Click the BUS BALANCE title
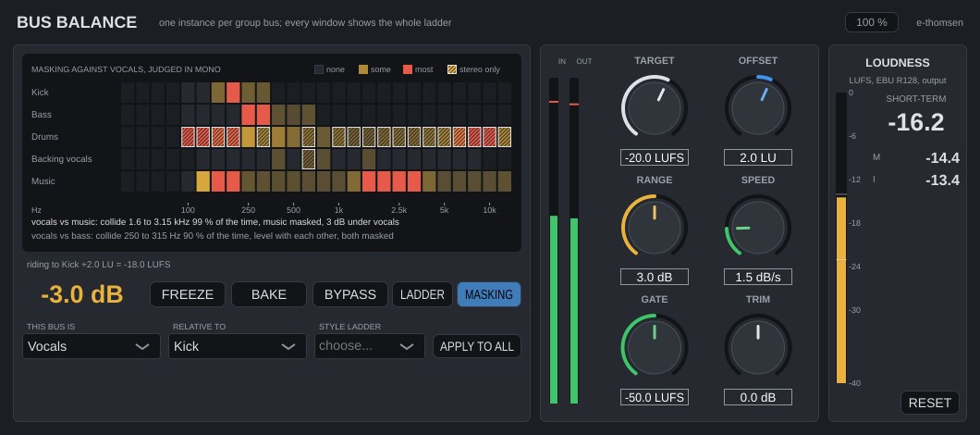The image size is (980, 435). pyautogui.click(x=77, y=22)
